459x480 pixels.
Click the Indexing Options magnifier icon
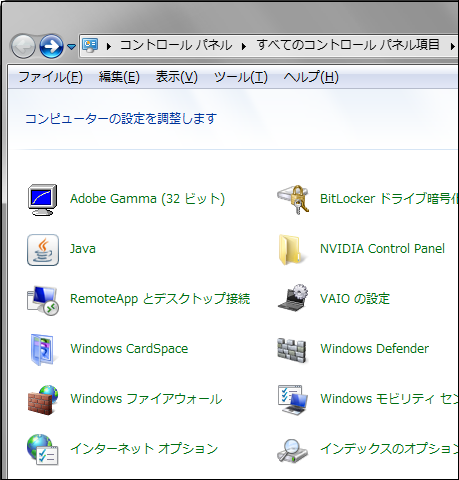tap(292, 451)
